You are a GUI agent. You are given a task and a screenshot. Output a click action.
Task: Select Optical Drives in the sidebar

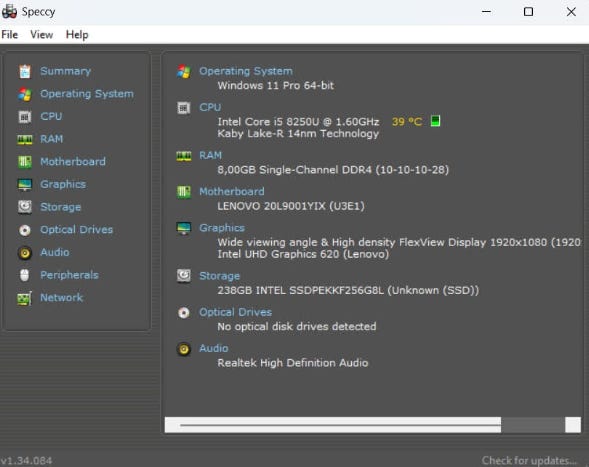click(76, 230)
